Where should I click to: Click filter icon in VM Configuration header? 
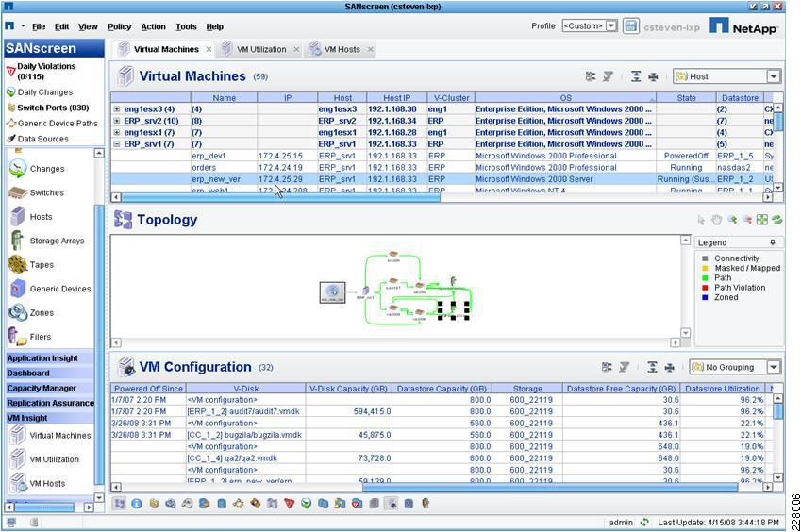click(624, 367)
